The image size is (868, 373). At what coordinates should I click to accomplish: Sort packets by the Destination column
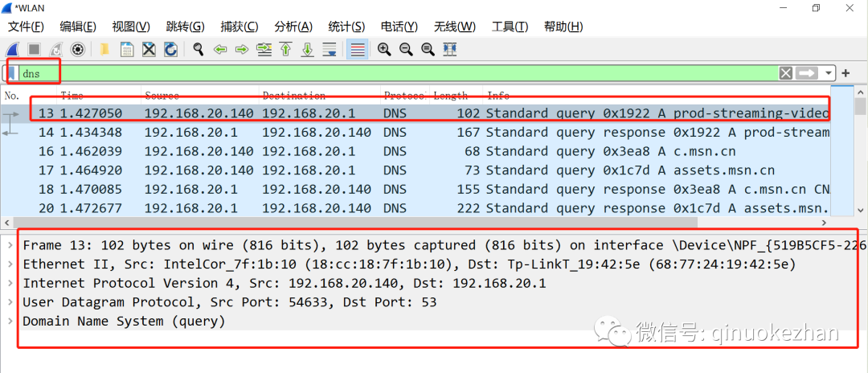pos(319,96)
